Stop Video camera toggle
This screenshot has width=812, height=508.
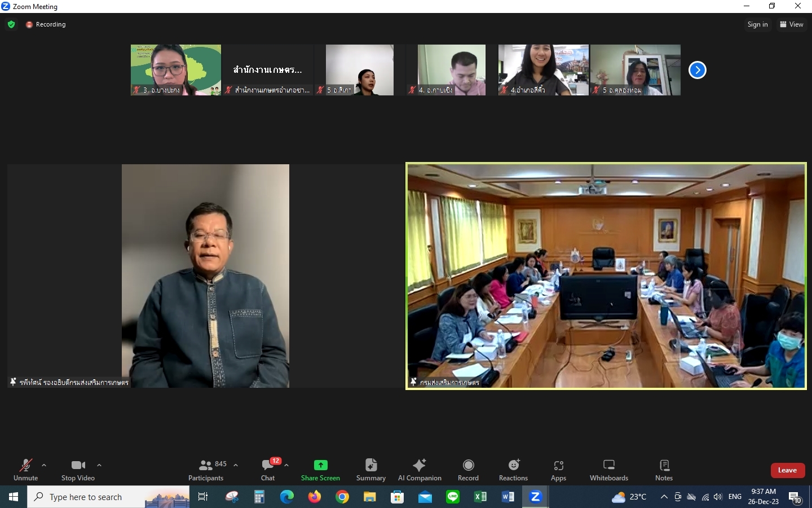[x=78, y=466]
